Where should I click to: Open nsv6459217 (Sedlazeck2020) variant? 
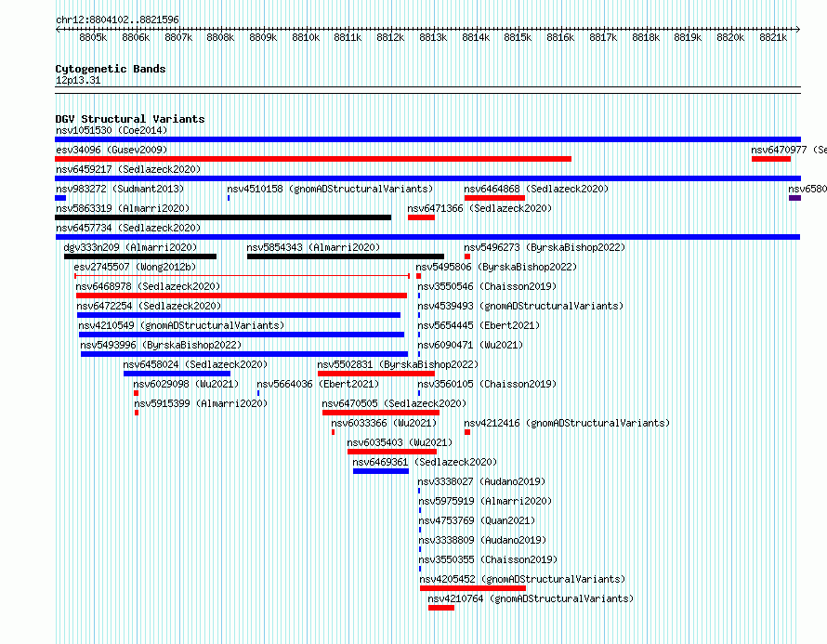click(x=128, y=169)
